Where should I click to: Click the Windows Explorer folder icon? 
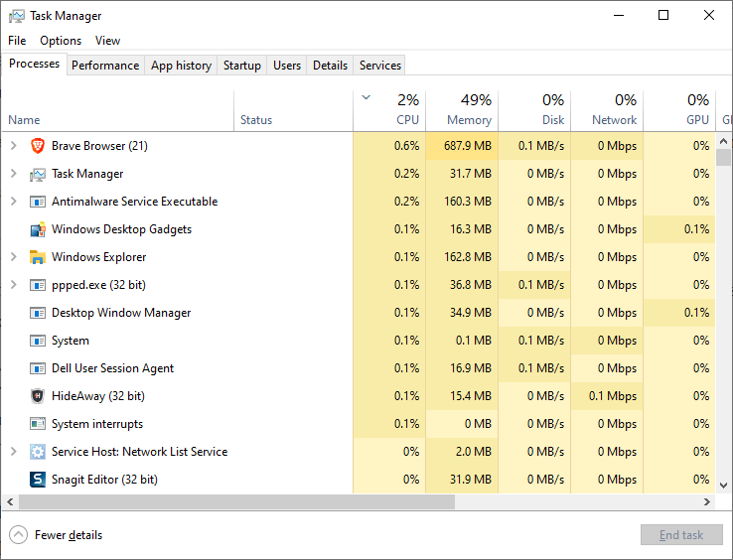coord(38,257)
